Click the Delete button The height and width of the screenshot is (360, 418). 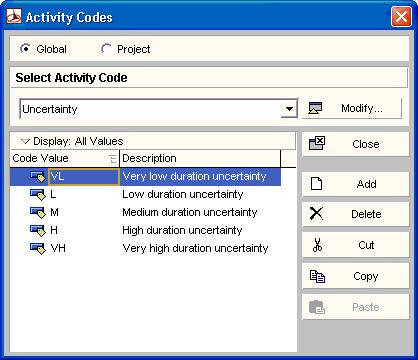[355, 214]
